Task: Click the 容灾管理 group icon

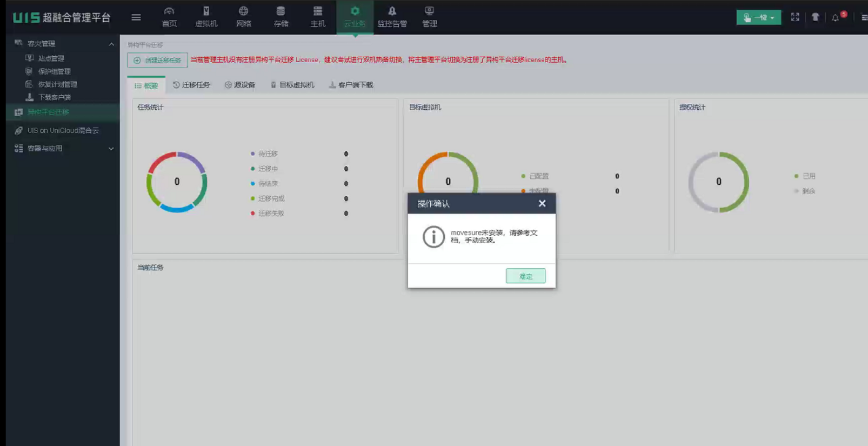Action: click(x=18, y=43)
